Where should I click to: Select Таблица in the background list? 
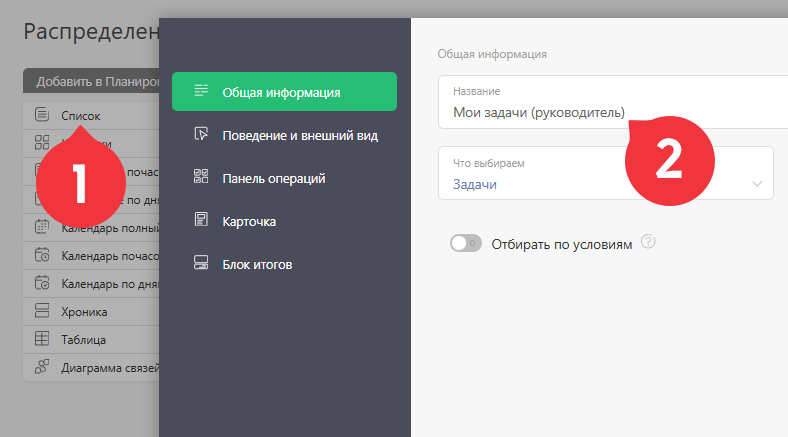[91, 340]
